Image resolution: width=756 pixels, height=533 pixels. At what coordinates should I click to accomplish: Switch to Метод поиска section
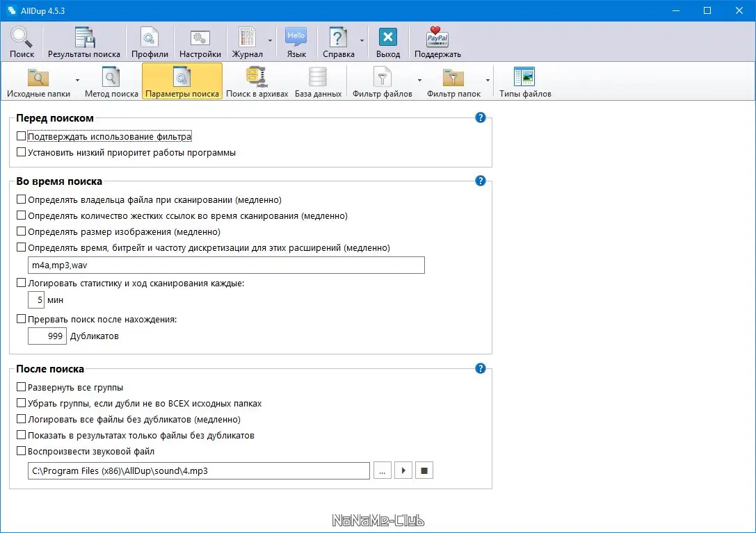click(x=111, y=82)
